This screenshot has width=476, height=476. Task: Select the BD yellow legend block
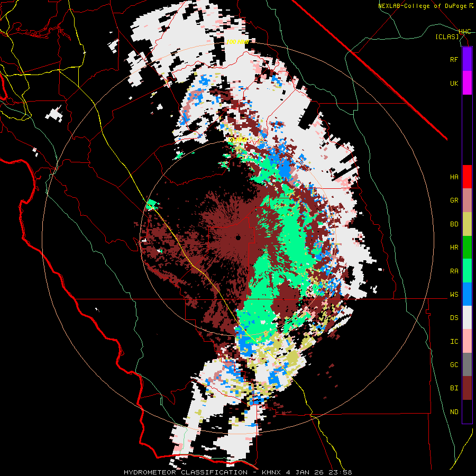pyautogui.click(x=467, y=224)
